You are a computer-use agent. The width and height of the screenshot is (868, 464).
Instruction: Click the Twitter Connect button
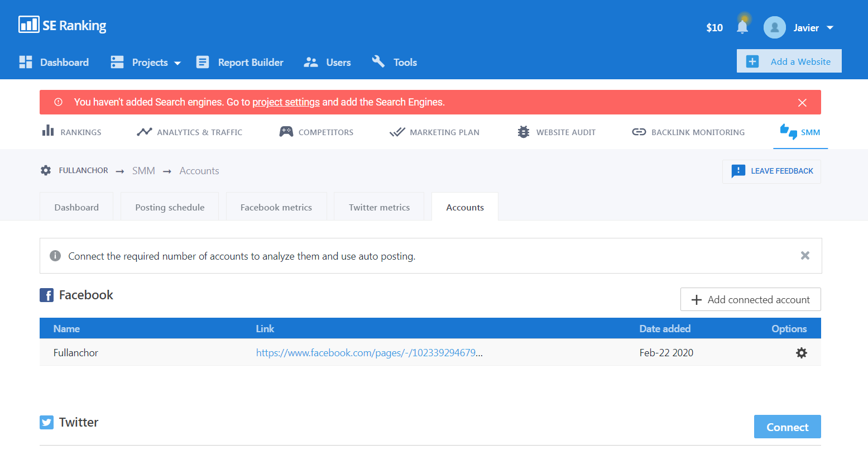tap(788, 427)
